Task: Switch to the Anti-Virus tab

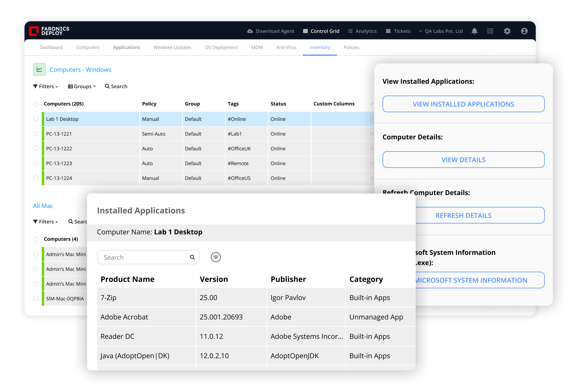Action: (286, 47)
